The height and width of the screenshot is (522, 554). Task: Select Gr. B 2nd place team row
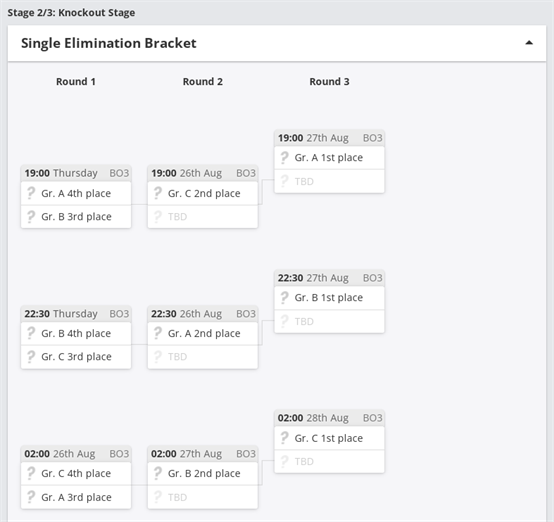(203, 474)
